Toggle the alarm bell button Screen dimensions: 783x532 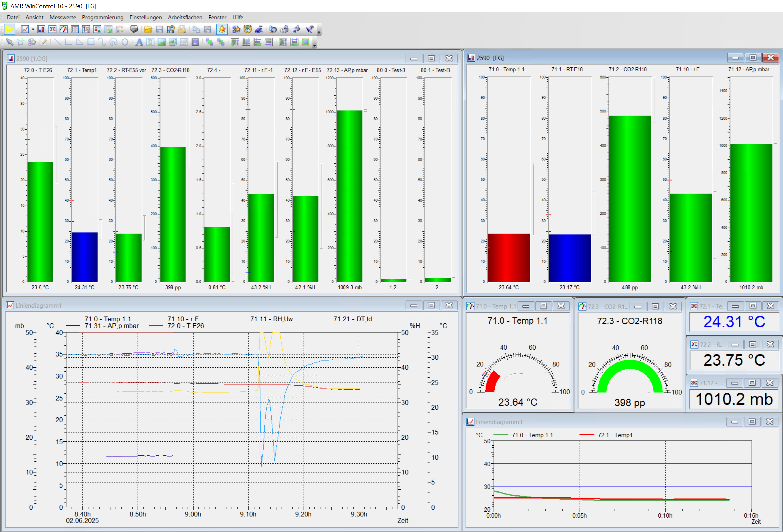222,30
